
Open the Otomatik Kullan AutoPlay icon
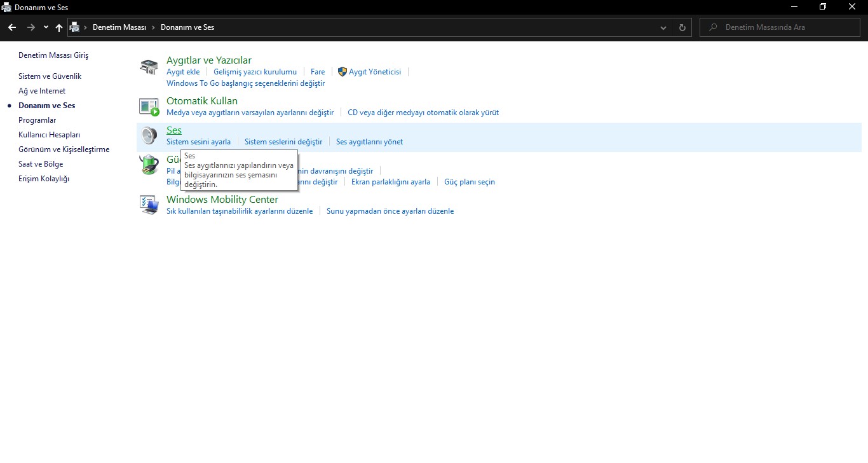click(149, 107)
